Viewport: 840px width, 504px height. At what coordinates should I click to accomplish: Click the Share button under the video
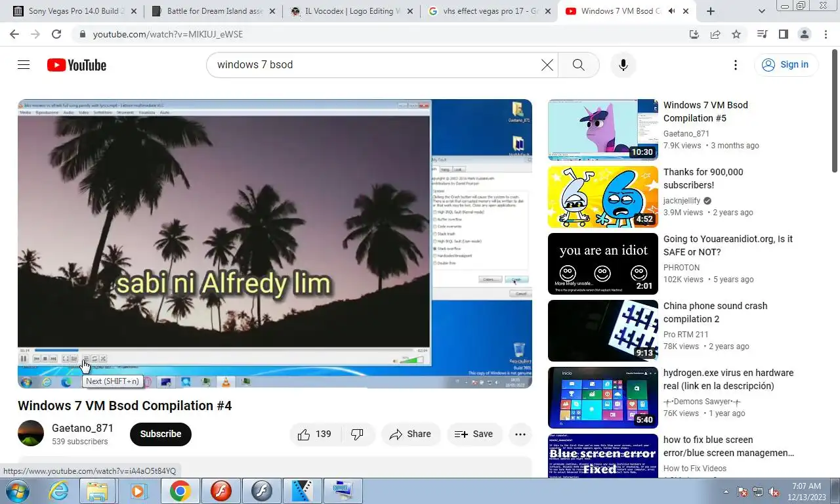pos(411,434)
